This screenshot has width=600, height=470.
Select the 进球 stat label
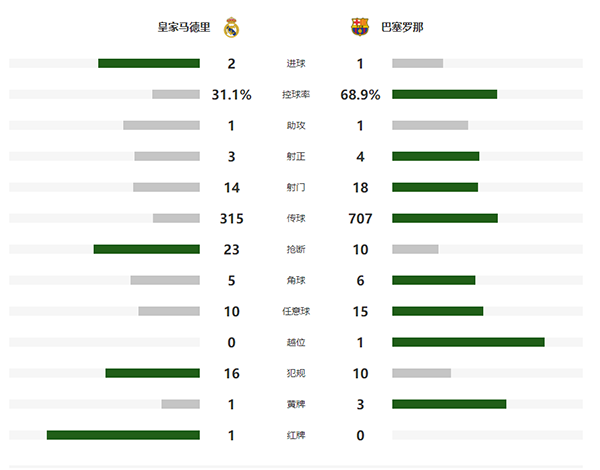[296, 64]
